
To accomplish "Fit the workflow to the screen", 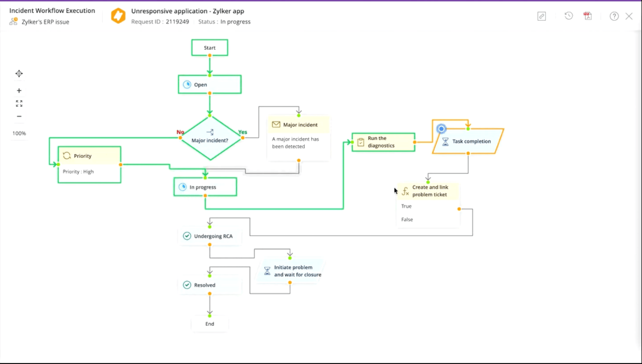I will click(x=19, y=103).
